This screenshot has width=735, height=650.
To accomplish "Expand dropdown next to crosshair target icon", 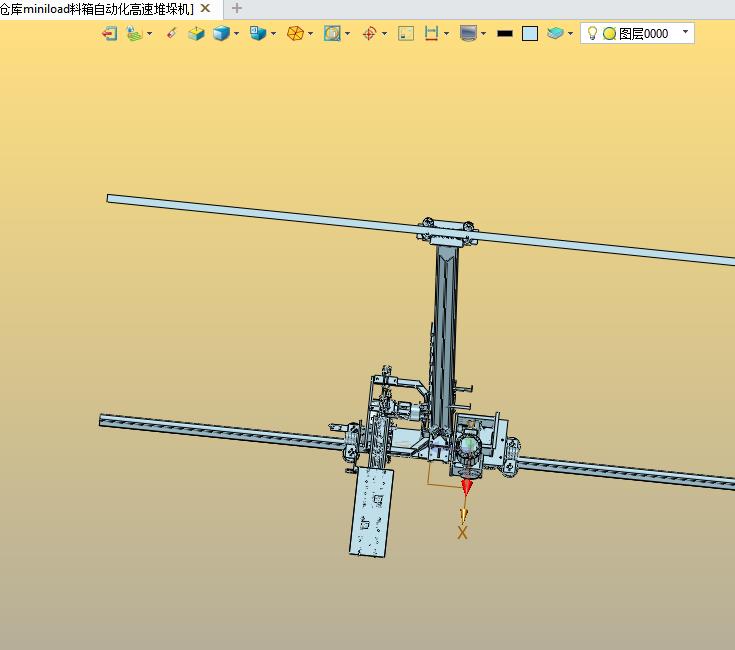I will [384, 34].
